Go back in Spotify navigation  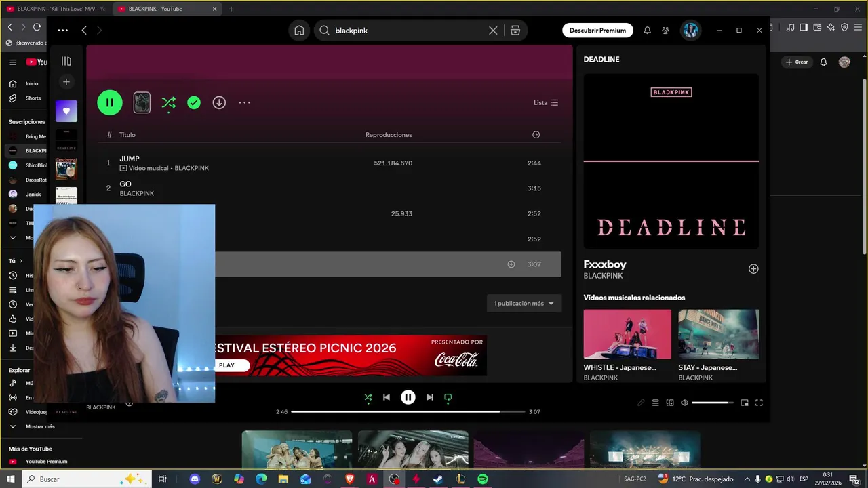tap(84, 30)
